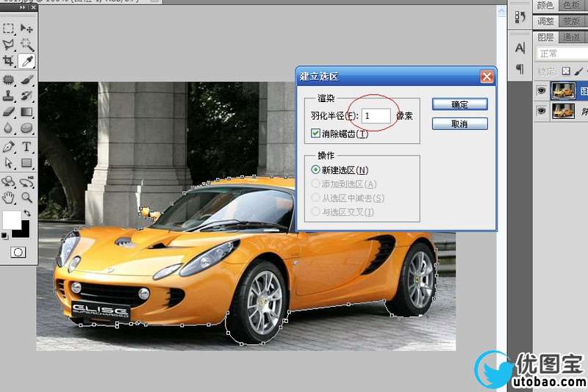The width and height of the screenshot is (588, 392).
Task: Select the Crop tool
Action: [9, 61]
